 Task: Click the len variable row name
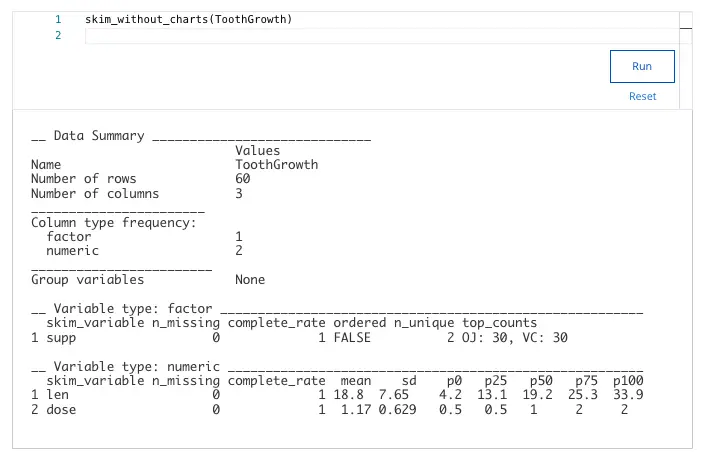click(57, 395)
